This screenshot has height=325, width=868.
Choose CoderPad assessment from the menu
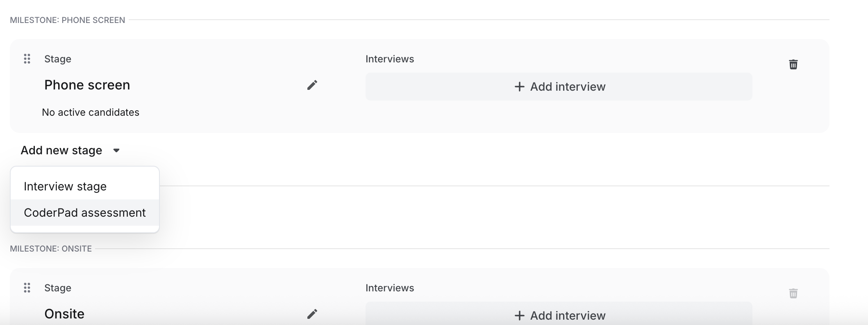[x=84, y=213]
